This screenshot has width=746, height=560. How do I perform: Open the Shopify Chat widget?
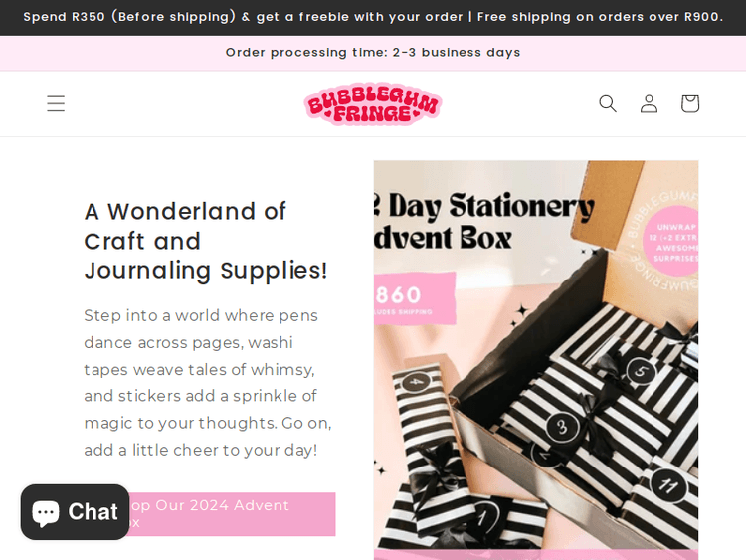point(76,512)
